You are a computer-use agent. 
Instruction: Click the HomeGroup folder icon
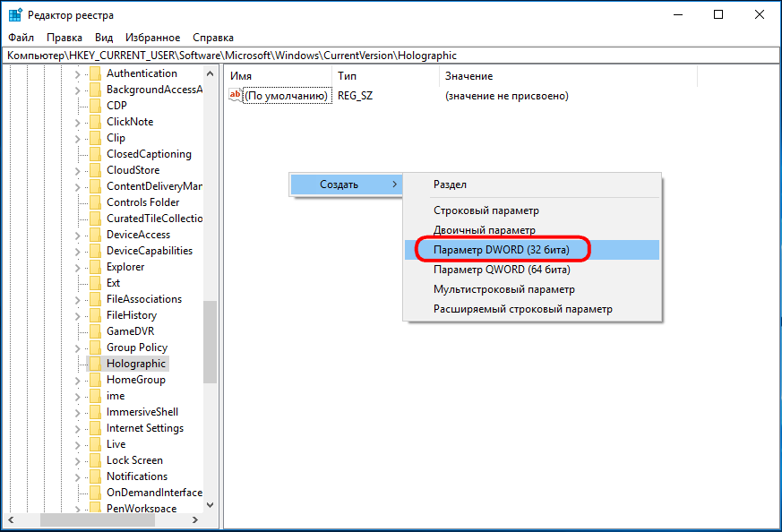click(x=95, y=380)
